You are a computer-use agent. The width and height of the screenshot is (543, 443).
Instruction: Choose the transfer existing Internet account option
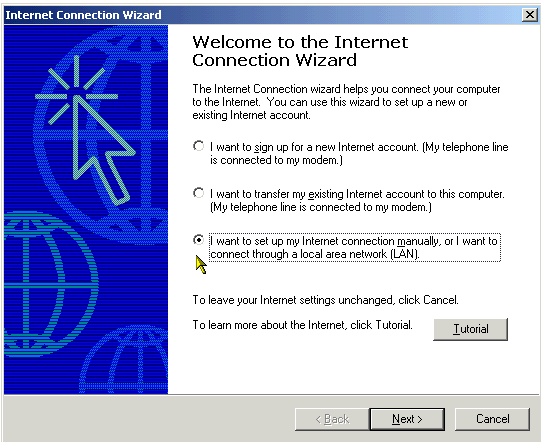pyautogui.click(x=198, y=193)
